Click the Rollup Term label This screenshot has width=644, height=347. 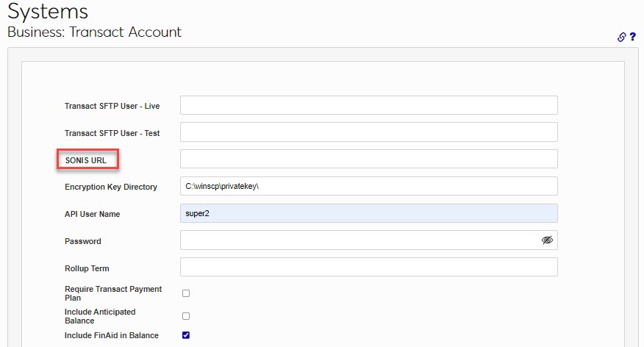click(87, 268)
